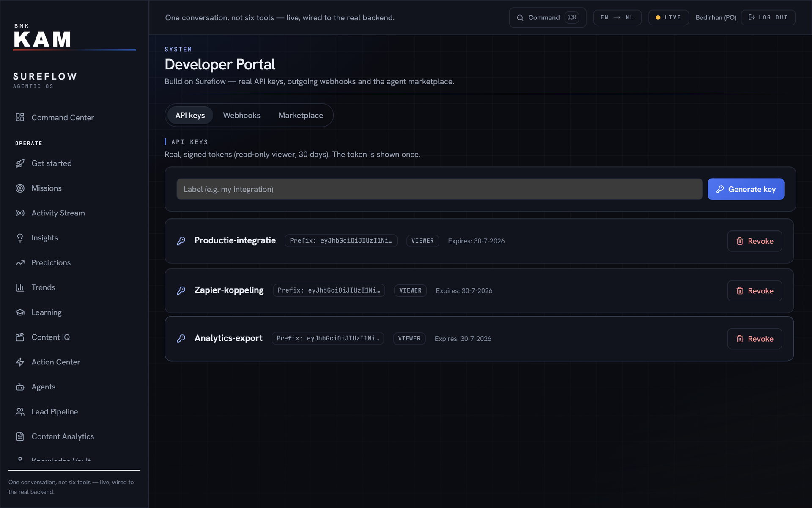Viewport: 812px width, 508px height.
Task: Click the Content IQ clapperboard icon
Action: point(20,337)
